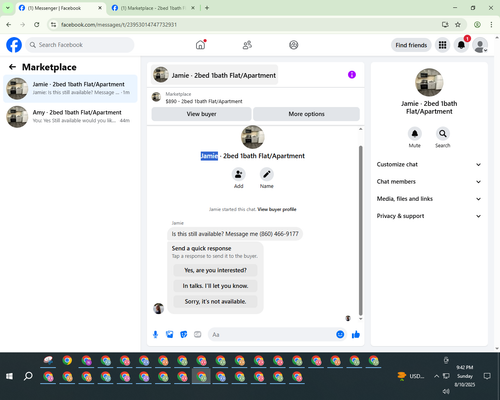Open the account profile menu

pos(480,45)
